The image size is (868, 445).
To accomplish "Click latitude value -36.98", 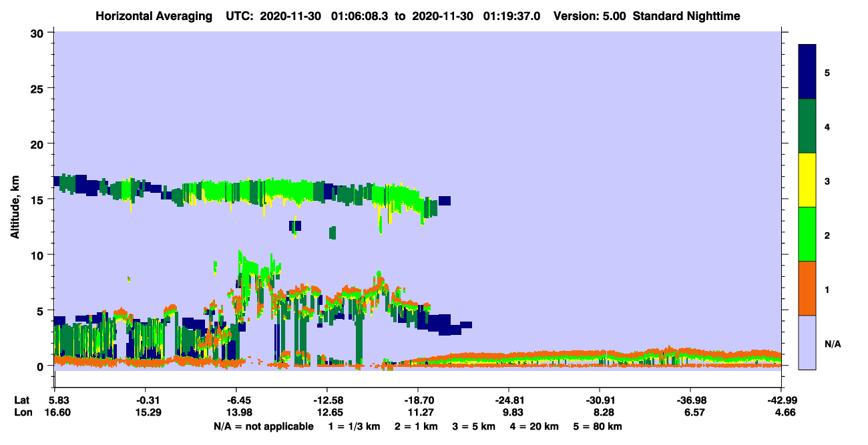I will click(x=690, y=400).
